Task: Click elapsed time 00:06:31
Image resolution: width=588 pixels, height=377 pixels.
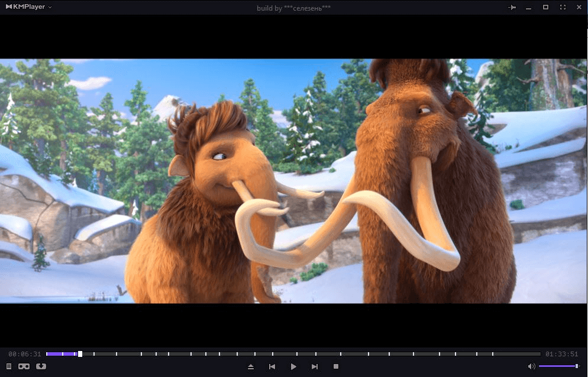Action: 25,354
